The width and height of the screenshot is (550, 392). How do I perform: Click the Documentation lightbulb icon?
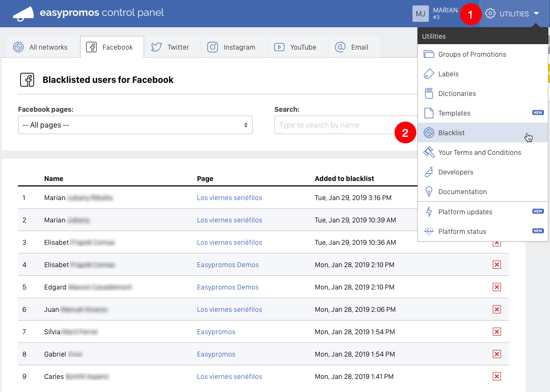point(429,192)
